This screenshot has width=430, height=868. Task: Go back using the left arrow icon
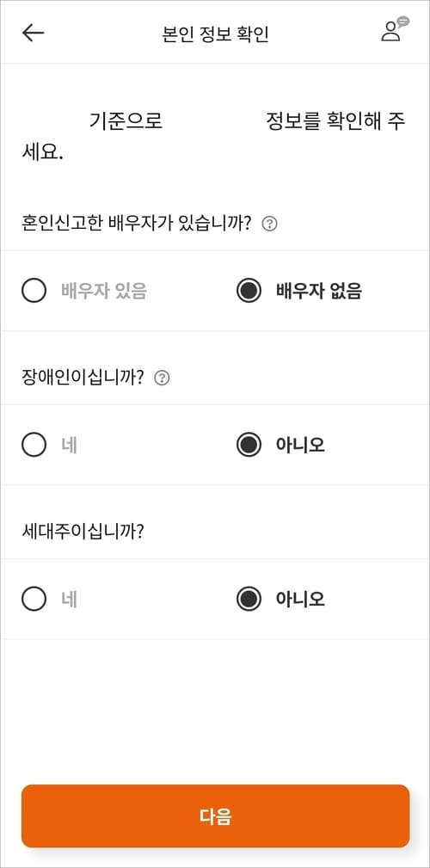pos(34,33)
